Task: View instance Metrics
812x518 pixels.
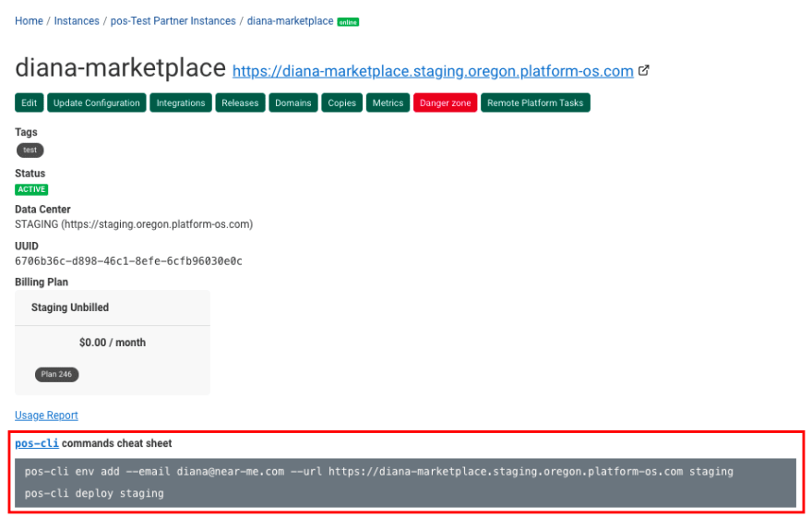Action: pos(388,102)
